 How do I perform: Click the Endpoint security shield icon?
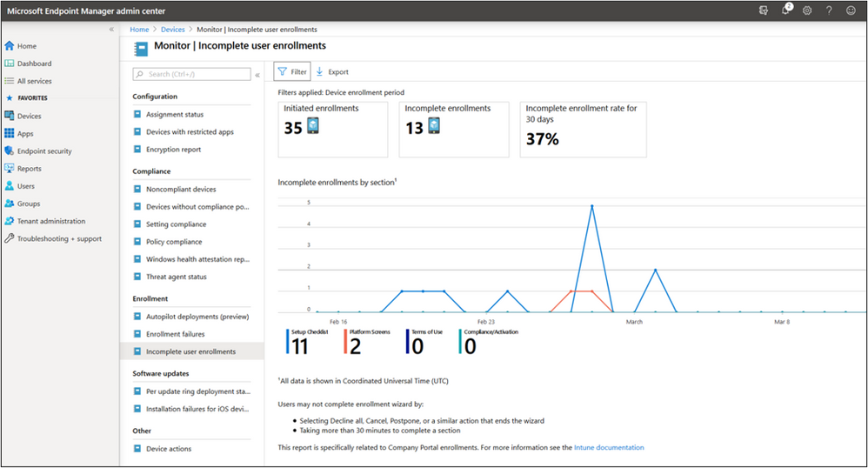[9, 150]
